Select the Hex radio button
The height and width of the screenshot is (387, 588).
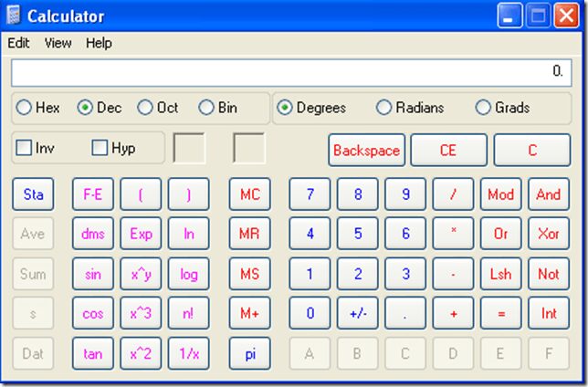[24, 108]
